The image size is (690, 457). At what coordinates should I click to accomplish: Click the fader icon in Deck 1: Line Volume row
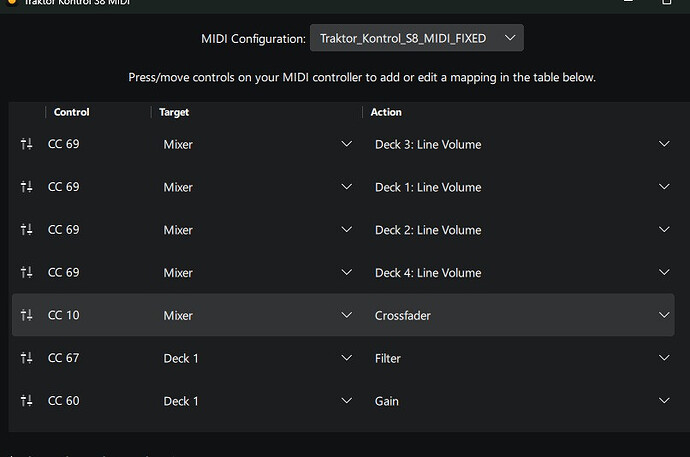click(26, 187)
